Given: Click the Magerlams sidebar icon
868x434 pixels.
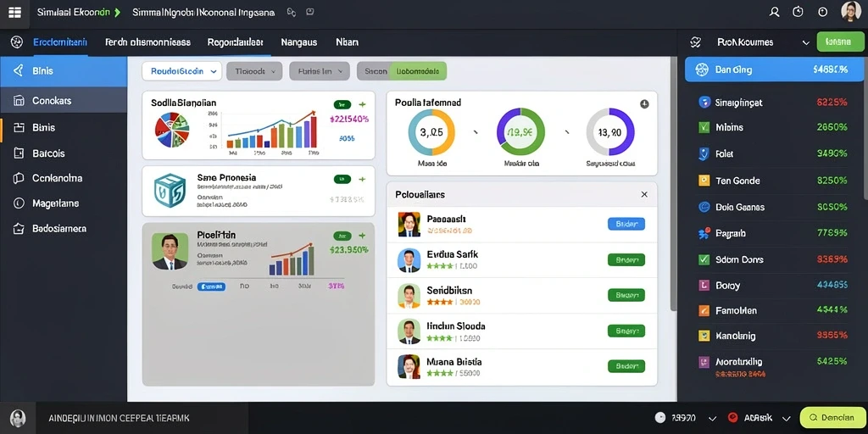Looking at the screenshot, I should (19, 203).
